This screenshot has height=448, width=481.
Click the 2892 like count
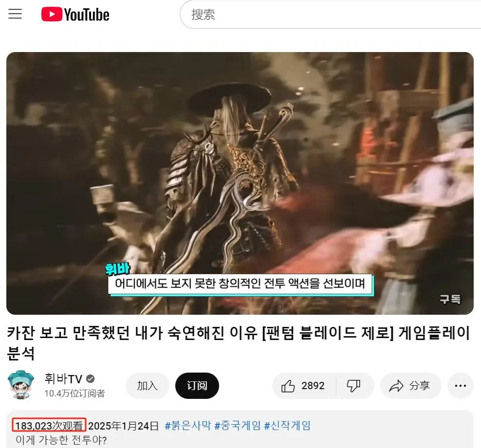pos(313,385)
